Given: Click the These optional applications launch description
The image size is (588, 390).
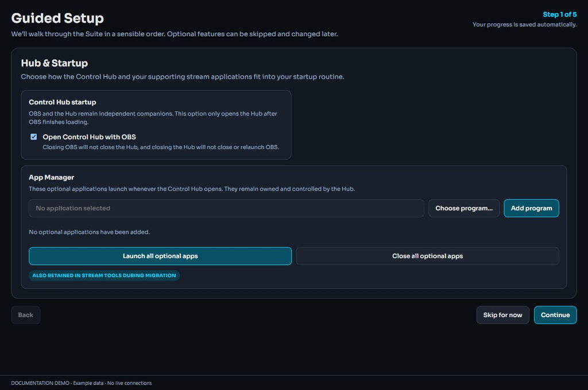Looking at the screenshot, I should click(192, 189).
